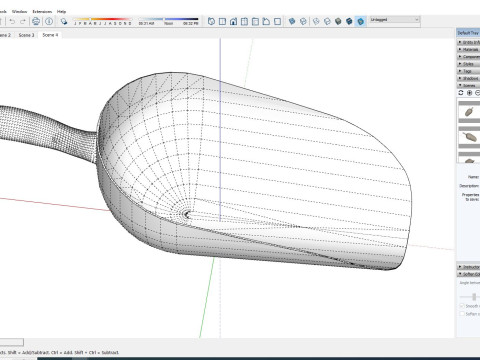This screenshot has width=480, height=360.
Task: Expand the Components panel
Action: [469, 57]
